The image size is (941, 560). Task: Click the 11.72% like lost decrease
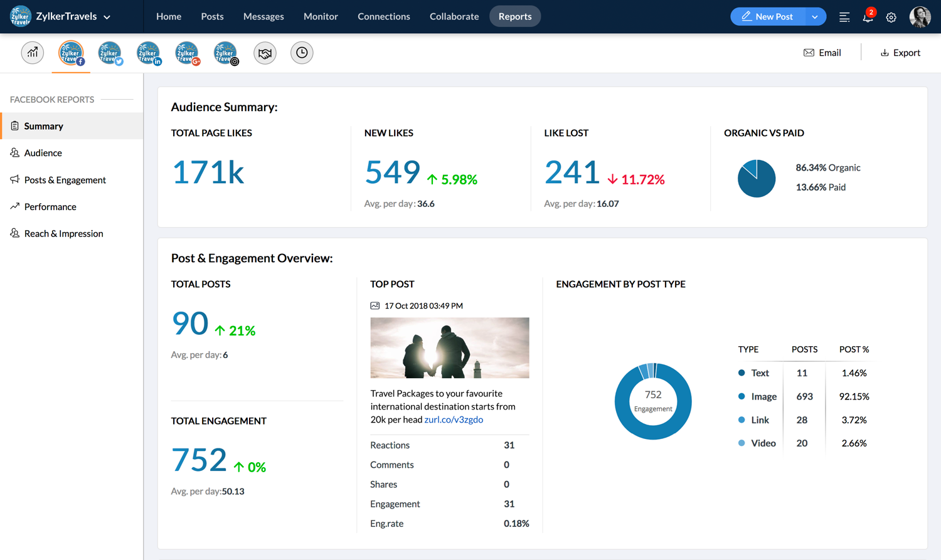pos(636,179)
